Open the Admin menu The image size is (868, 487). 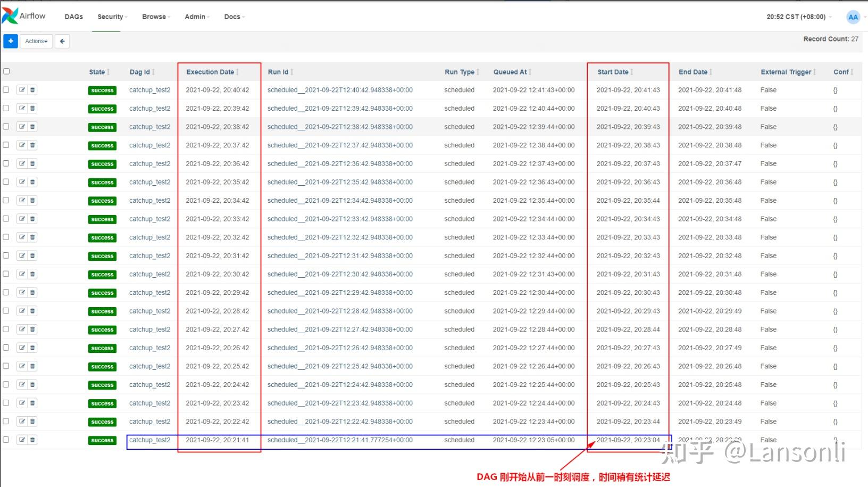coord(197,17)
